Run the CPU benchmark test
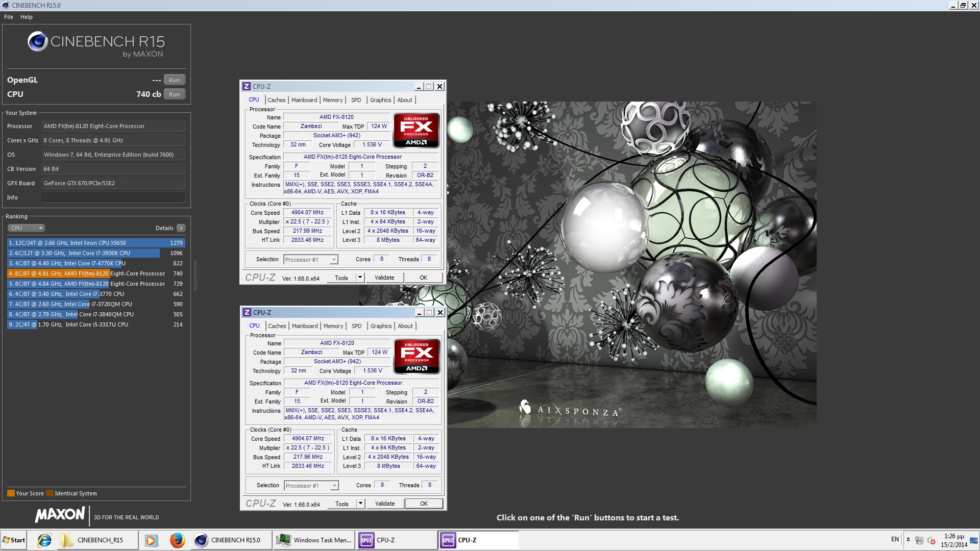Viewport: 980px width, 551px height. [x=174, y=94]
